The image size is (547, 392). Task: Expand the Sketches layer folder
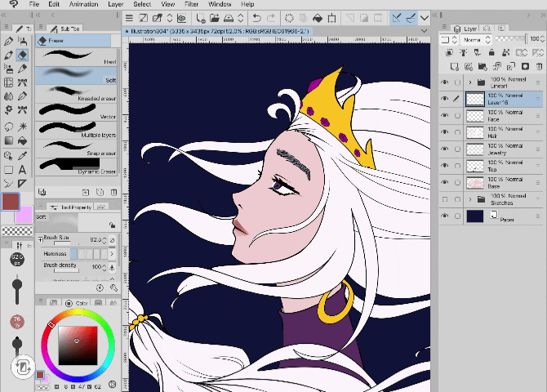tap(470, 199)
